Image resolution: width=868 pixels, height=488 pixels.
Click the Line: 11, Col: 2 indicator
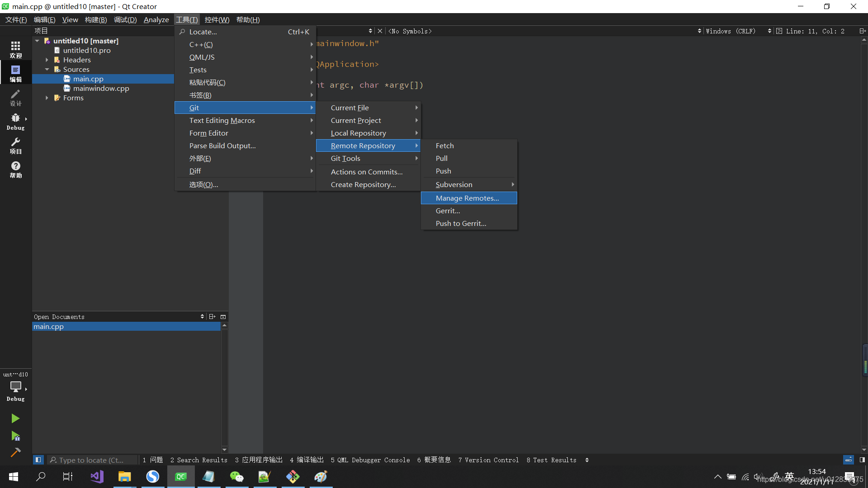(815, 31)
